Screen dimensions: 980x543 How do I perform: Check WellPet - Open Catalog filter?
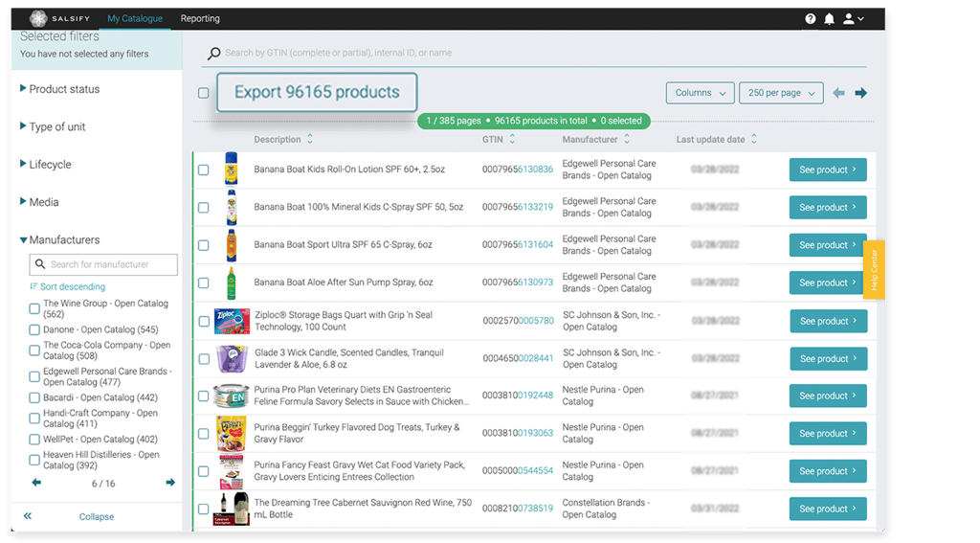34,440
